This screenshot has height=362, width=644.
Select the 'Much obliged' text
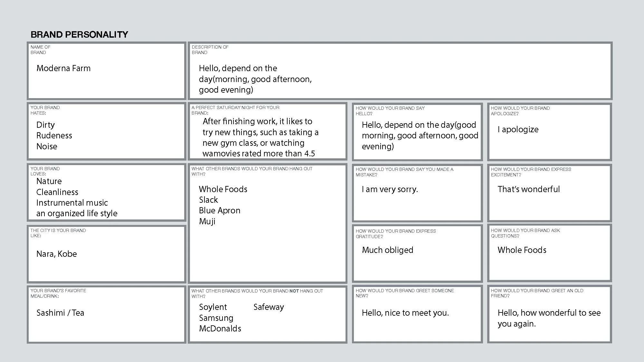tap(388, 250)
